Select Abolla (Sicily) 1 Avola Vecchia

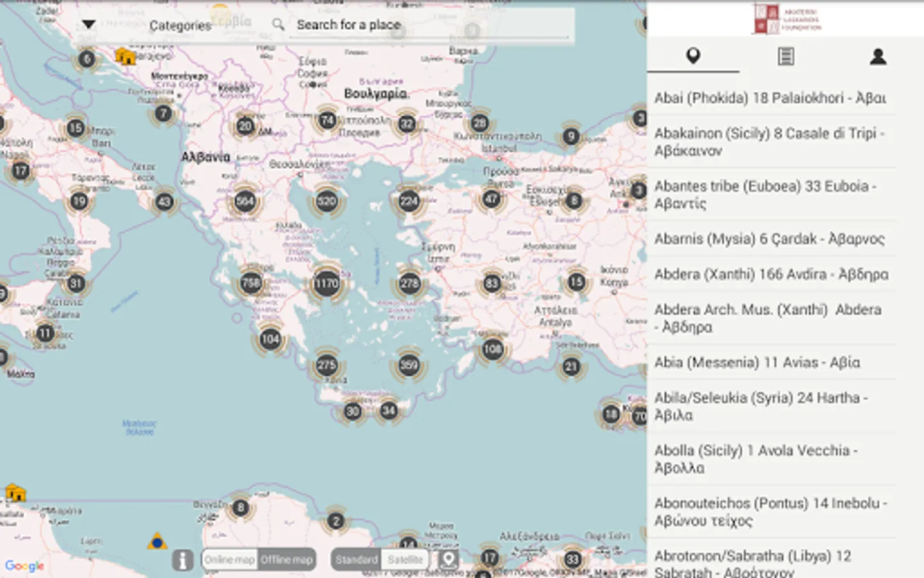tap(771, 459)
